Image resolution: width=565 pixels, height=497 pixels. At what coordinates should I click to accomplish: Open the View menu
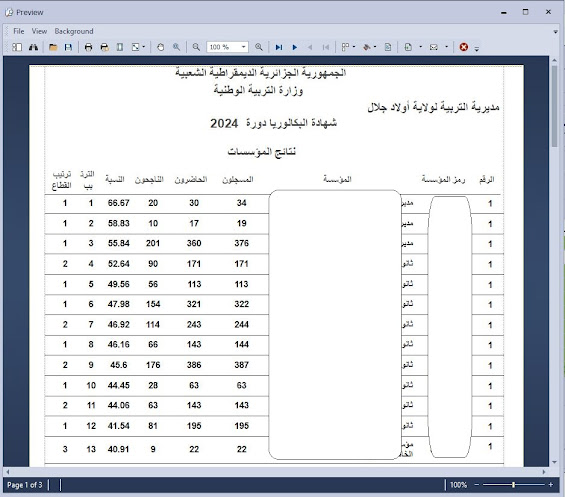pos(39,31)
